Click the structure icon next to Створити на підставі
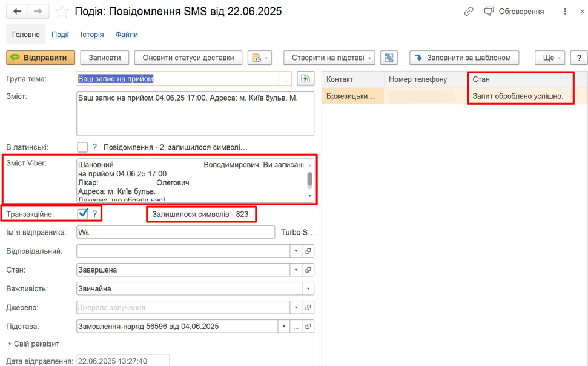This screenshot has width=588, height=366. point(389,58)
